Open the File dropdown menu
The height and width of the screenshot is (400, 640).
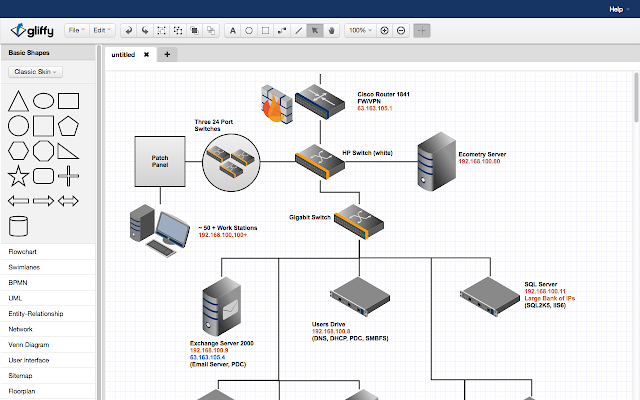pyautogui.click(x=77, y=30)
